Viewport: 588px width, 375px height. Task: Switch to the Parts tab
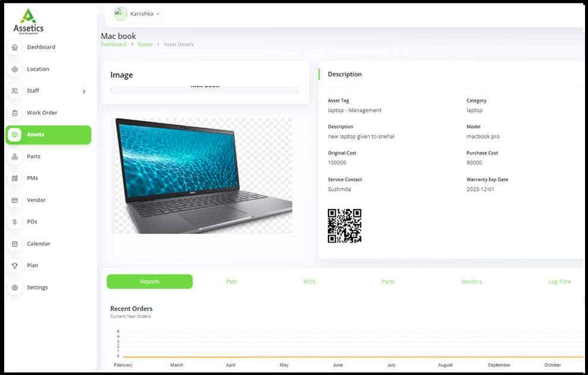tap(388, 282)
